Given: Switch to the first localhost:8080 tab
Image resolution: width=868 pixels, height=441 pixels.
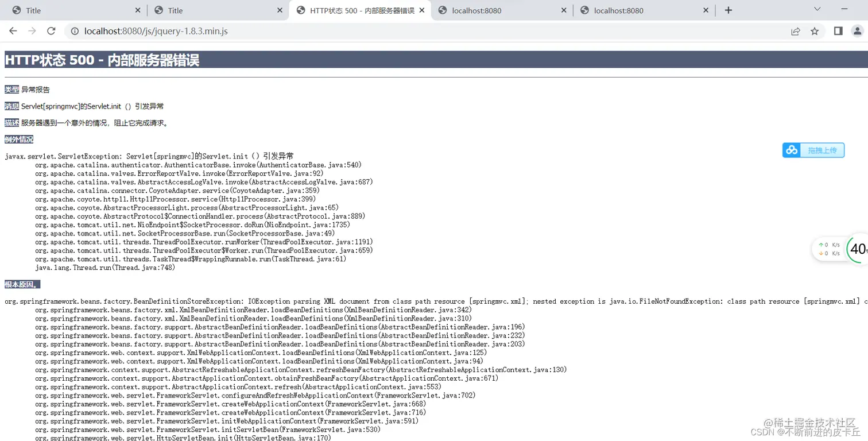Looking at the screenshot, I should 502,10.
